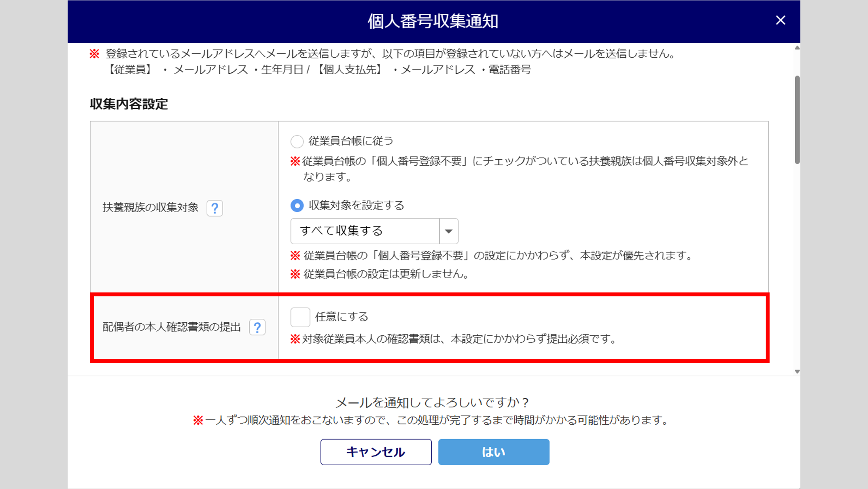Screen dimensions: 868x489
Task: Click the 従業員台帳に従う label text
Action: click(351, 141)
